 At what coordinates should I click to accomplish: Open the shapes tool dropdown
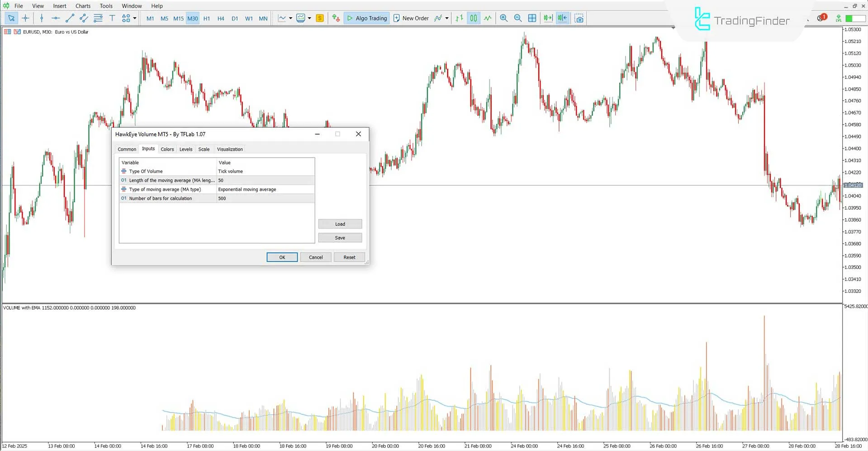[134, 18]
